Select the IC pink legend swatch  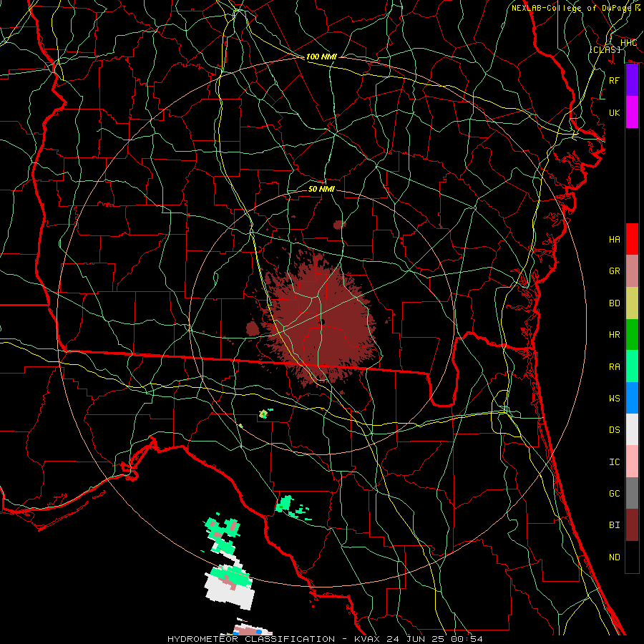pos(632,462)
